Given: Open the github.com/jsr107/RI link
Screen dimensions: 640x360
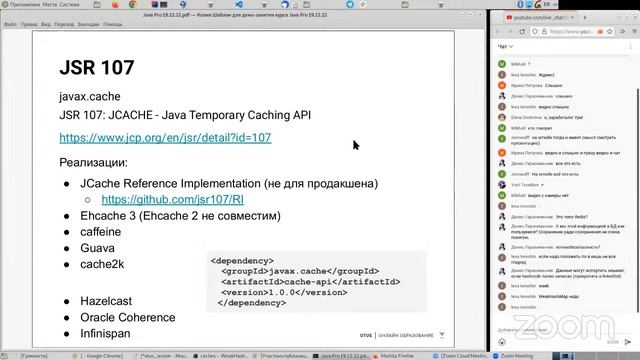Looking at the screenshot, I should click(x=173, y=199).
